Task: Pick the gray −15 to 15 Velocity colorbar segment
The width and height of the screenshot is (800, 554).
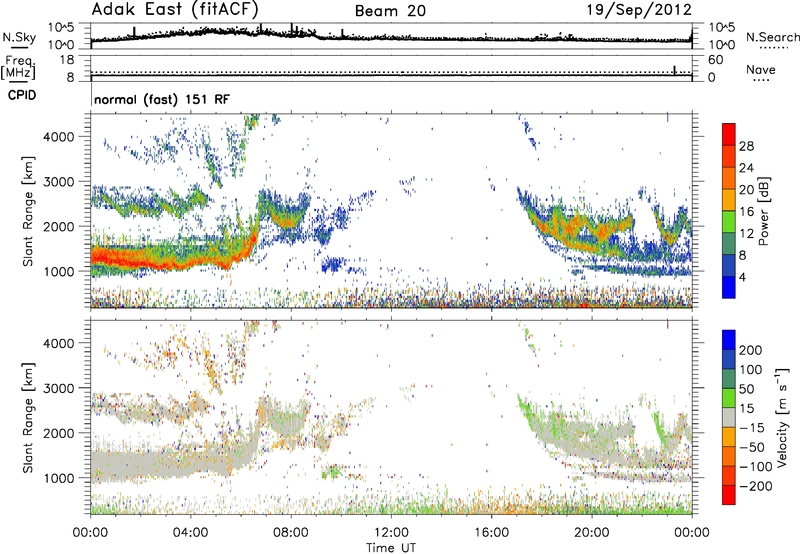Action: [729, 418]
